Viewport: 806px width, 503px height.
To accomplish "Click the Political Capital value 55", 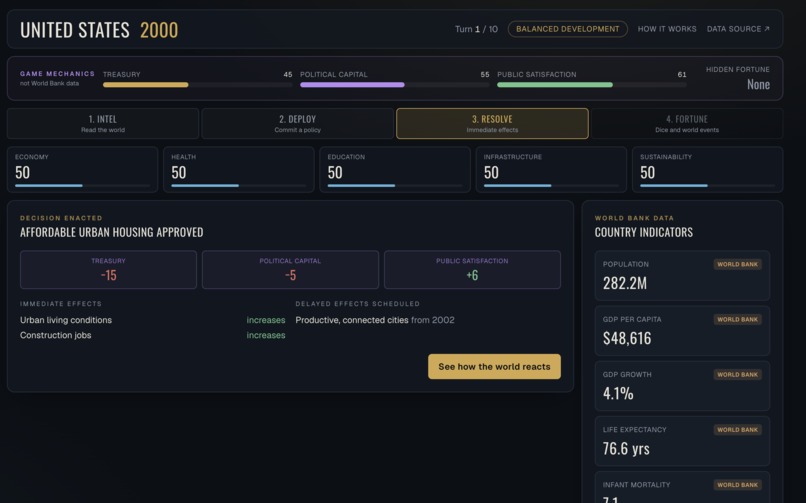I will (x=485, y=74).
